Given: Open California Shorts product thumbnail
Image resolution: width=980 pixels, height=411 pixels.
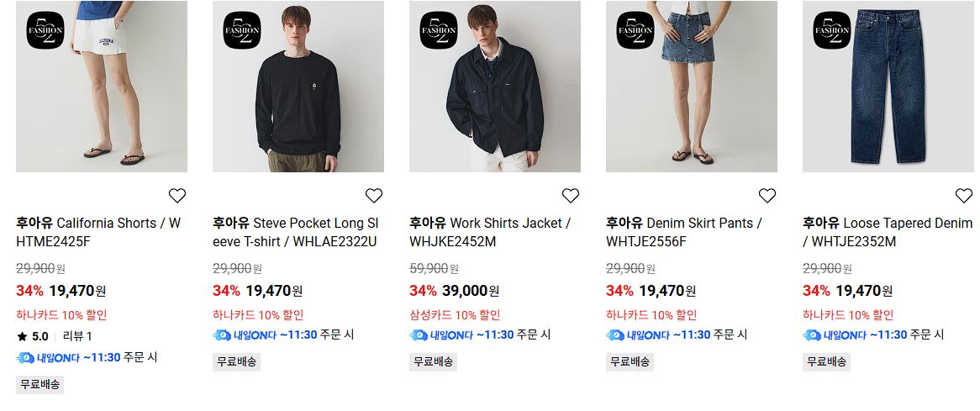Looking at the screenshot, I should (x=101, y=87).
